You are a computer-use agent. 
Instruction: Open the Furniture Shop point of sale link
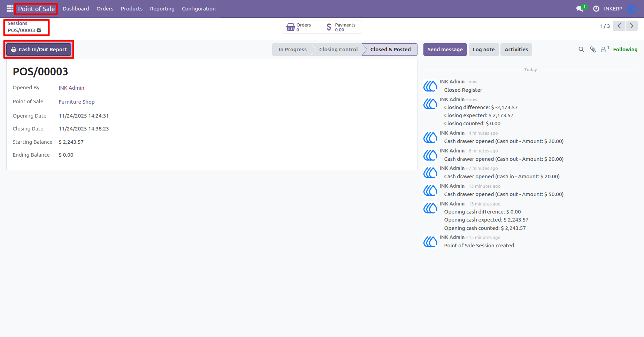coord(77,102)
